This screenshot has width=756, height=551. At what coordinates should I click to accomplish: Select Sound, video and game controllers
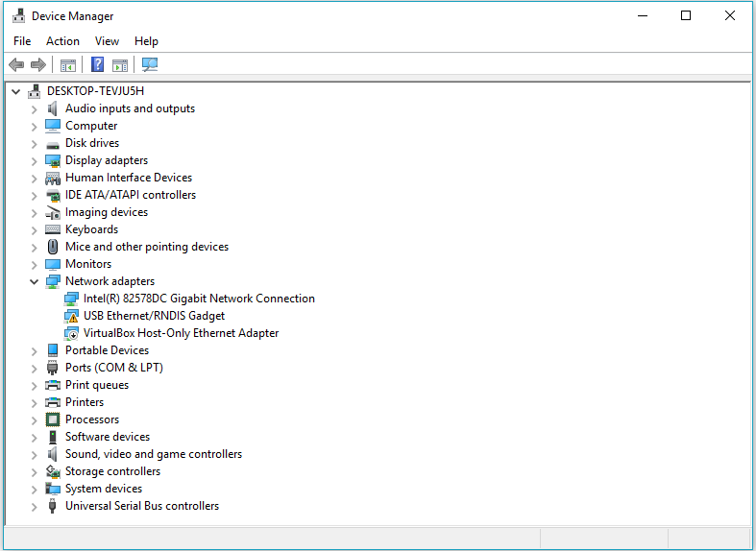point(153,454)
